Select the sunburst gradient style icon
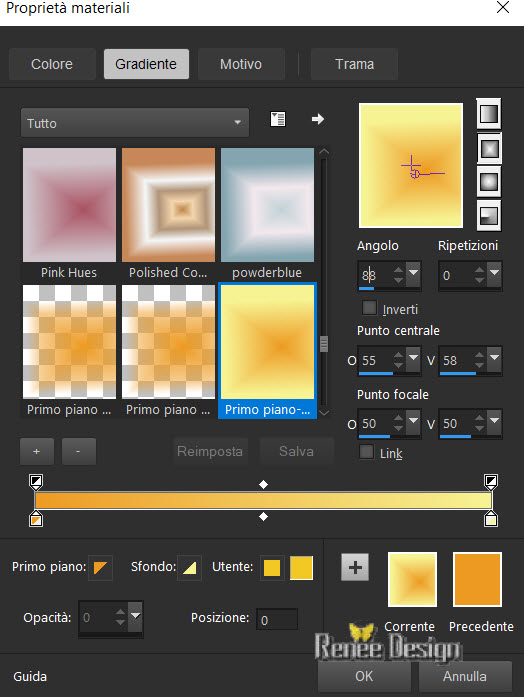 [488, 182]
